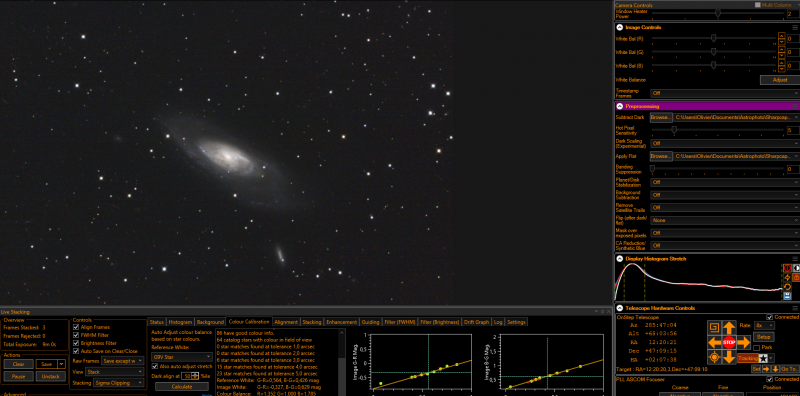This screenshot has width=800, height=396.
Task: Collapse the Display Histogram Stretch section
Action: (619, 259)
